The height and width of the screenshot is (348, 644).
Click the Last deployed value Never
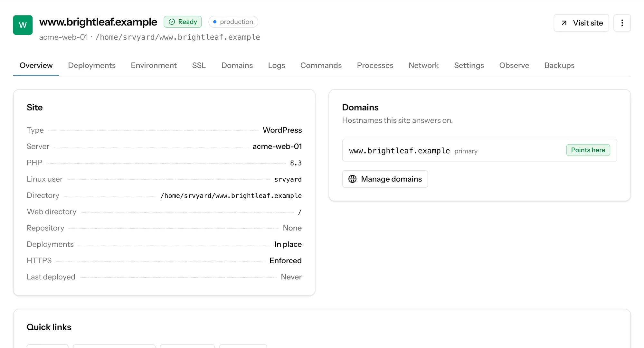(291, 277)
